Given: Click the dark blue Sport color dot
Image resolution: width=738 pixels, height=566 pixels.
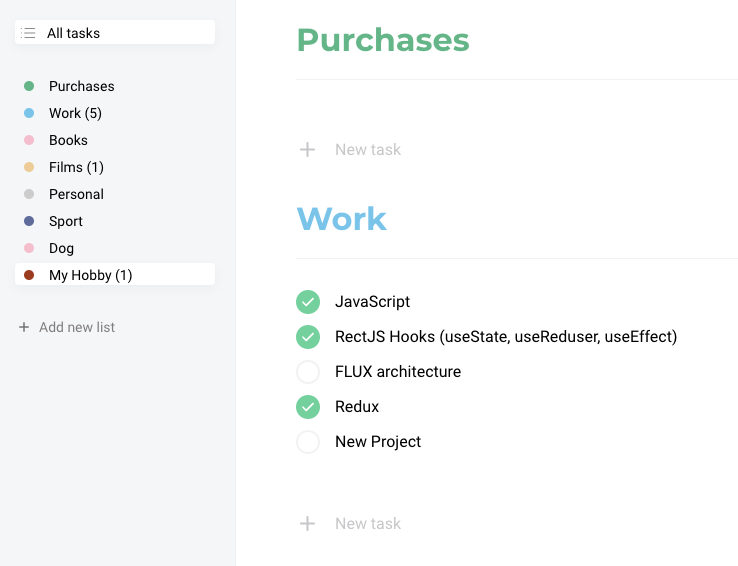Looking at the screenshot, I should [29, 221].
